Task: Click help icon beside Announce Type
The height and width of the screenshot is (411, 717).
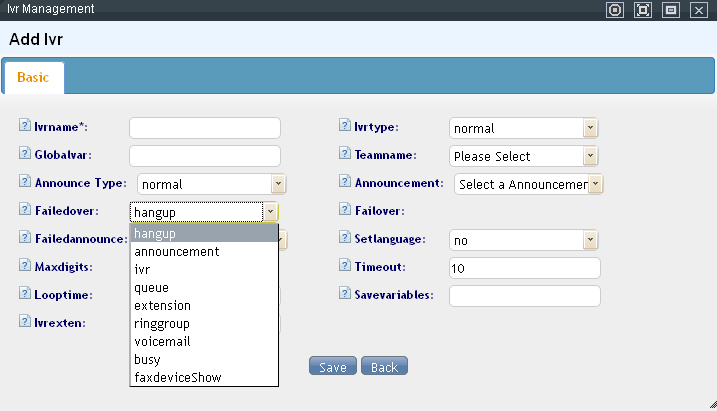Action: [25, 183]
